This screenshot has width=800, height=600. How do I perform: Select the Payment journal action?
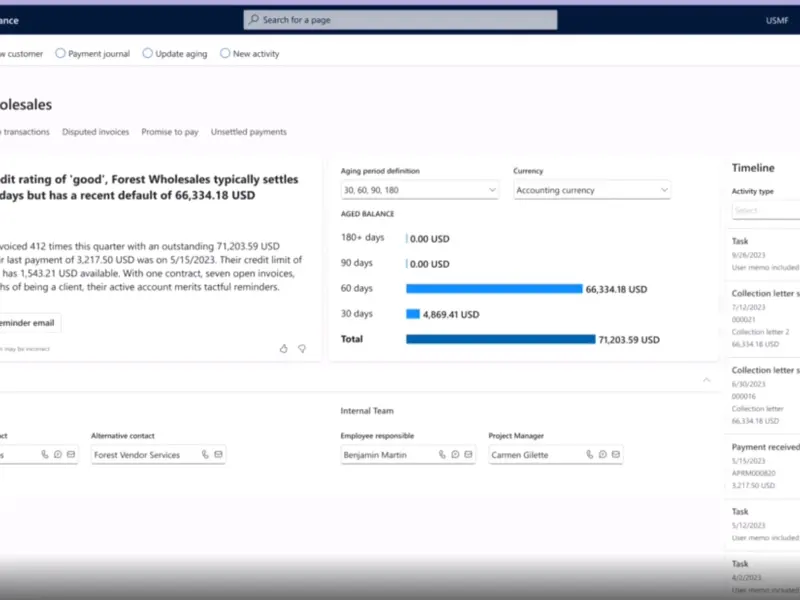coord(92,54)
